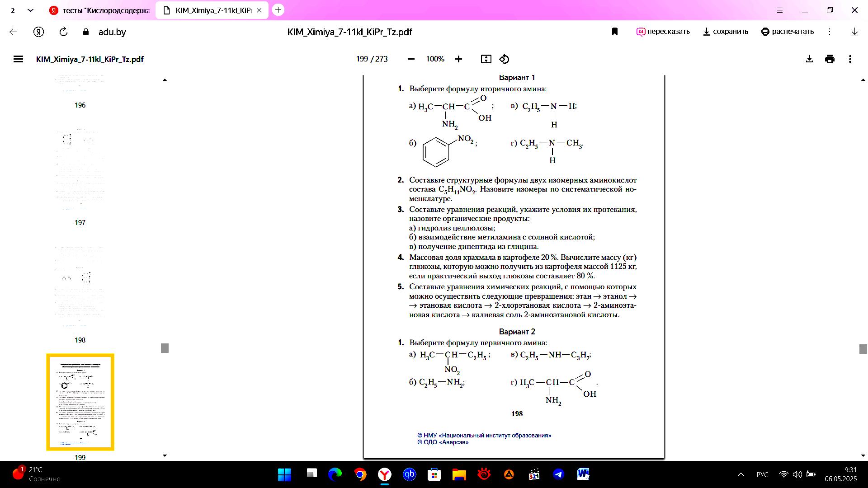The height and width of the screenshot is (488, 868).
Task: Rotate the document counterclockwise
Action: pyautogui.click(x=504, y=59)
